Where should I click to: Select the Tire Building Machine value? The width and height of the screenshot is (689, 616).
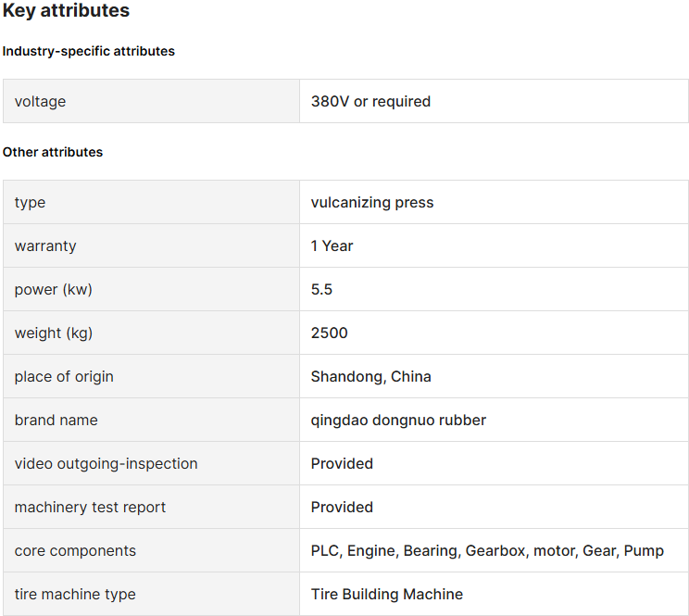pyautogui.click(x=387, y=595)
